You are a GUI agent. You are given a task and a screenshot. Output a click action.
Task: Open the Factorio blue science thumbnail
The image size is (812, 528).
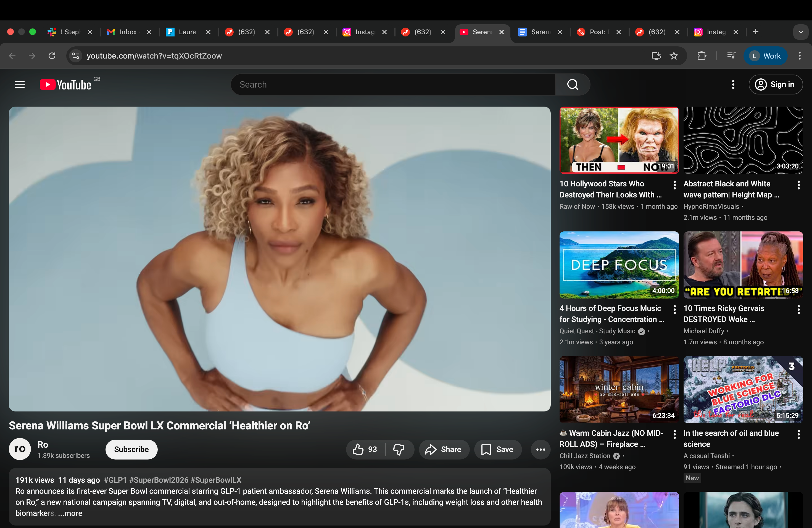[743, 390]
